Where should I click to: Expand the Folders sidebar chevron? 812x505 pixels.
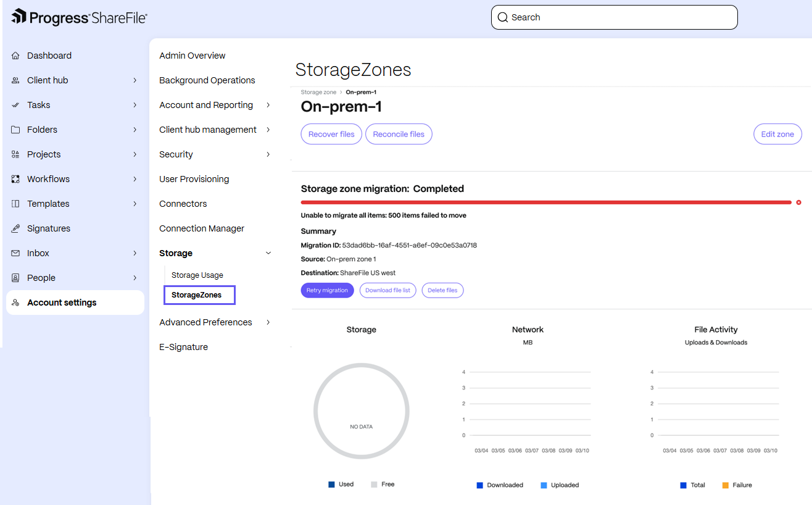tap(135, 130)
